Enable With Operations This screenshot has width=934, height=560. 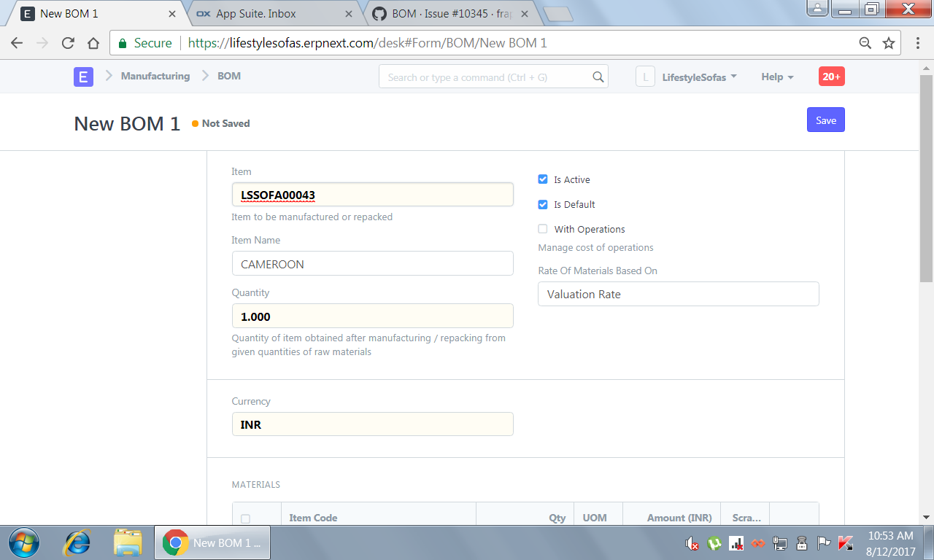pos(542,228)
